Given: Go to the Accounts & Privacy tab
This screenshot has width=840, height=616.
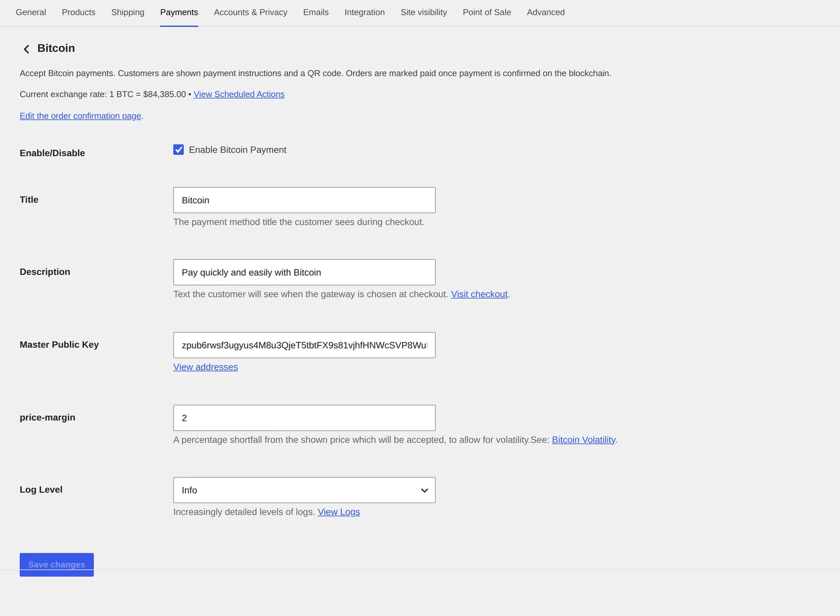Looking at the screenshot, I should [250, 12].
